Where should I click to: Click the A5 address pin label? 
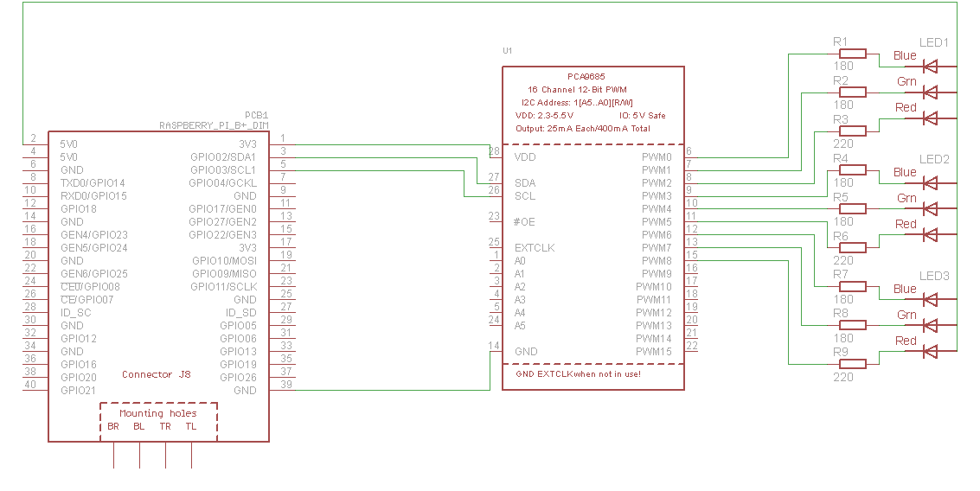pos(520,325)
